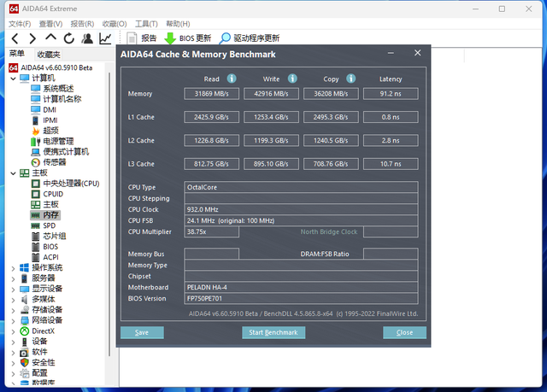This screenshot has height=392, width=547.
Task: Click the driver update magnifier icon
Action: point(225,38)
